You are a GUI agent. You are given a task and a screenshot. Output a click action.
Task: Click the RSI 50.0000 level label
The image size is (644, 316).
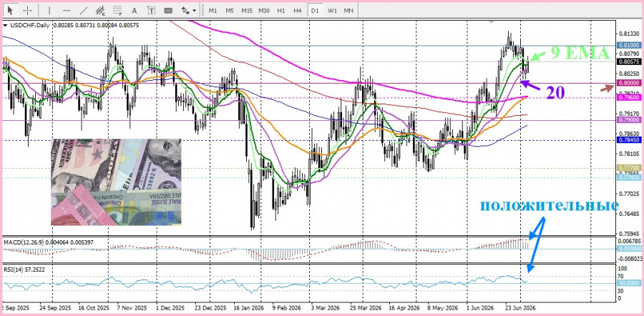point(629,283)
